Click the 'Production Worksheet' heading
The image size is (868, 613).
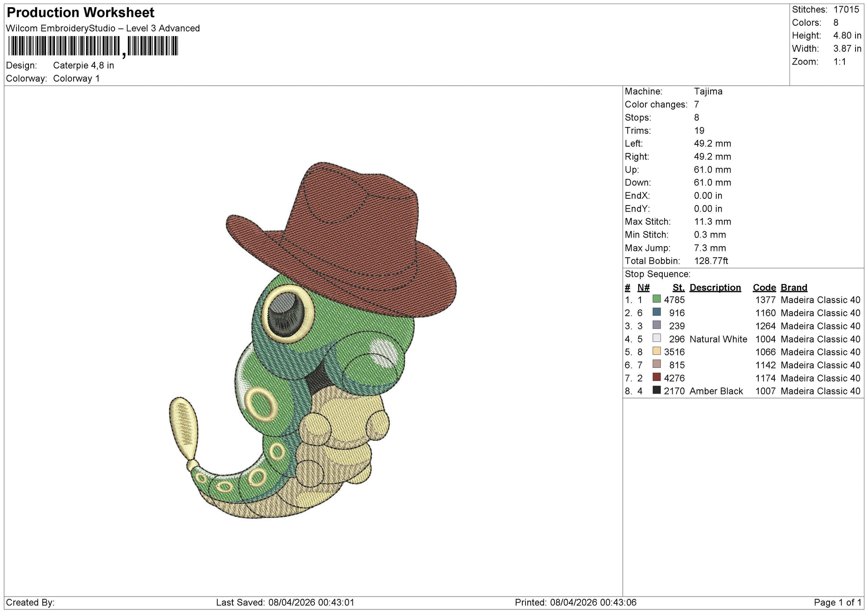pyautogui.click(x=81, y=12)
